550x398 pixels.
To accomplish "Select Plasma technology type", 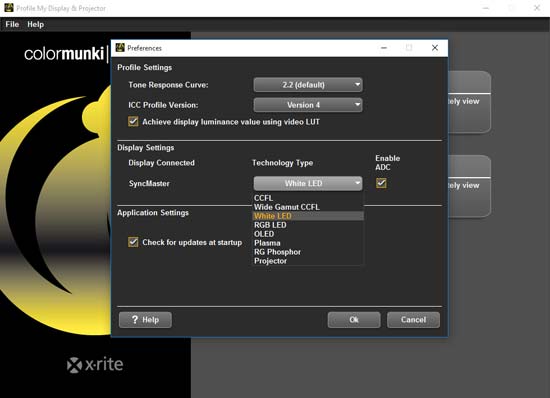I will pyautogui.click(x=308, y=243).
